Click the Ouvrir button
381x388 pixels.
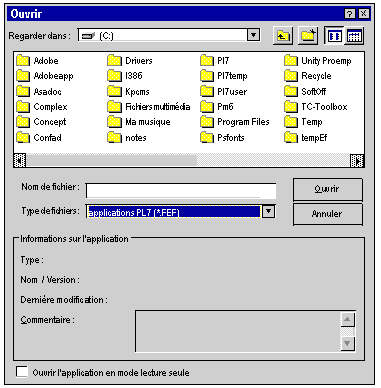[328, 189]
